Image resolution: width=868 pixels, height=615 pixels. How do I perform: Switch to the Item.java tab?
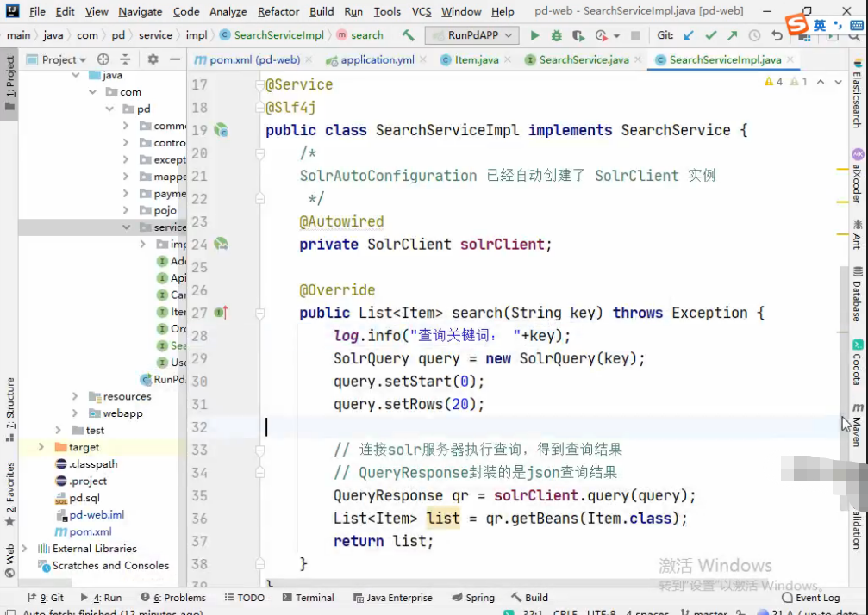coord(476,59)
